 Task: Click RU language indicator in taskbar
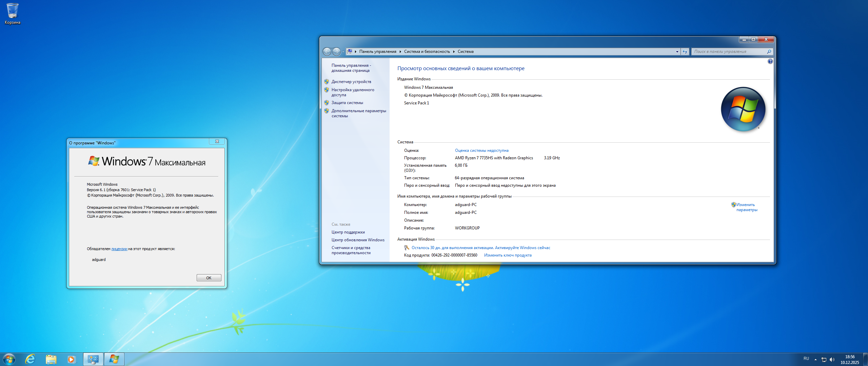[x=806, y=359]
